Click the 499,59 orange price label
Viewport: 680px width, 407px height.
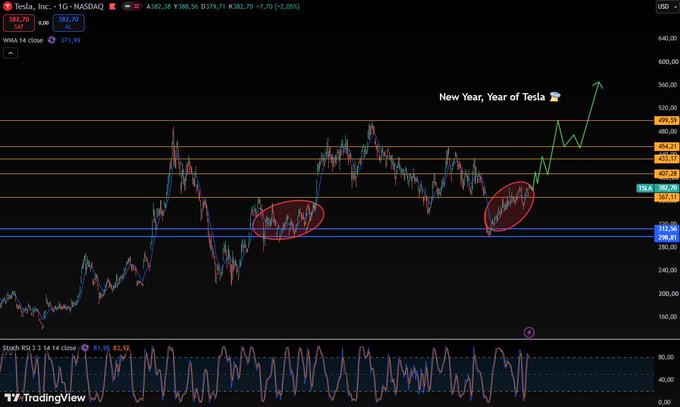coord(667,121)
